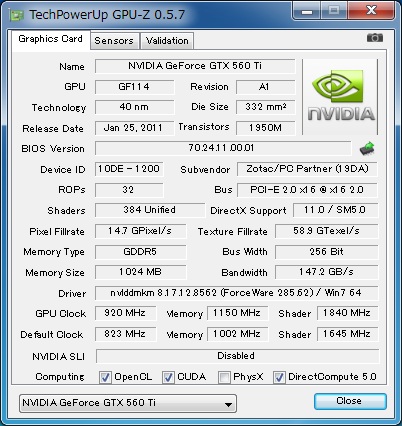Switch to the Graphics Card tab
Viewport: 402px width, 426px height.
tap(51, 39)
